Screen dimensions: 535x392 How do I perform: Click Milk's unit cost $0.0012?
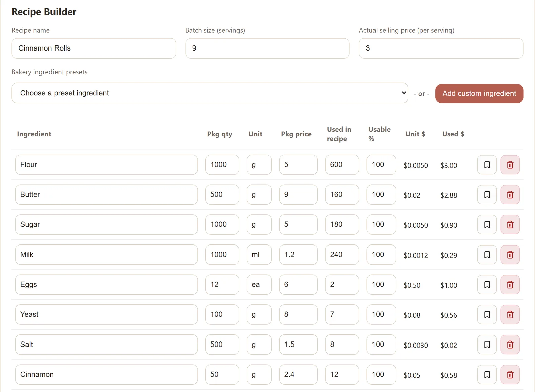[x=416, y=255]
